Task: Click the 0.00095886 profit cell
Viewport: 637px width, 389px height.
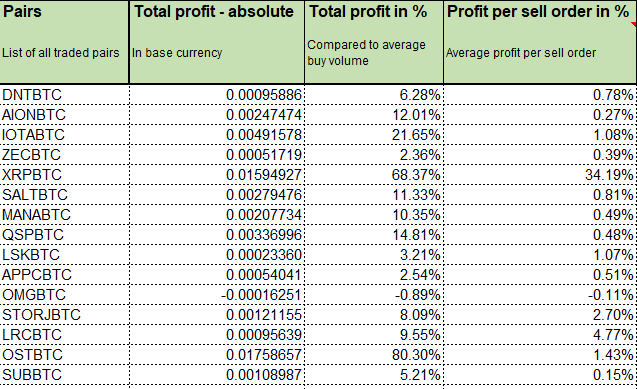Action: [x=217, y=95]
